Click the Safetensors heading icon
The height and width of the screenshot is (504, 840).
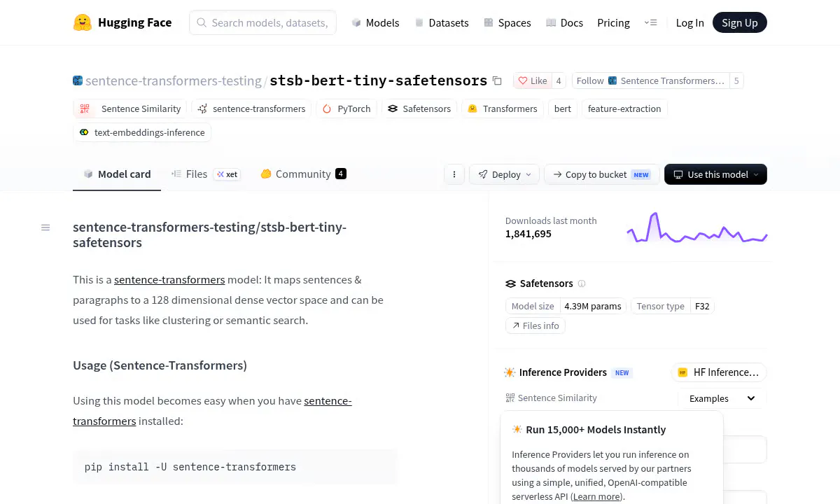click(x=510, y=283)
